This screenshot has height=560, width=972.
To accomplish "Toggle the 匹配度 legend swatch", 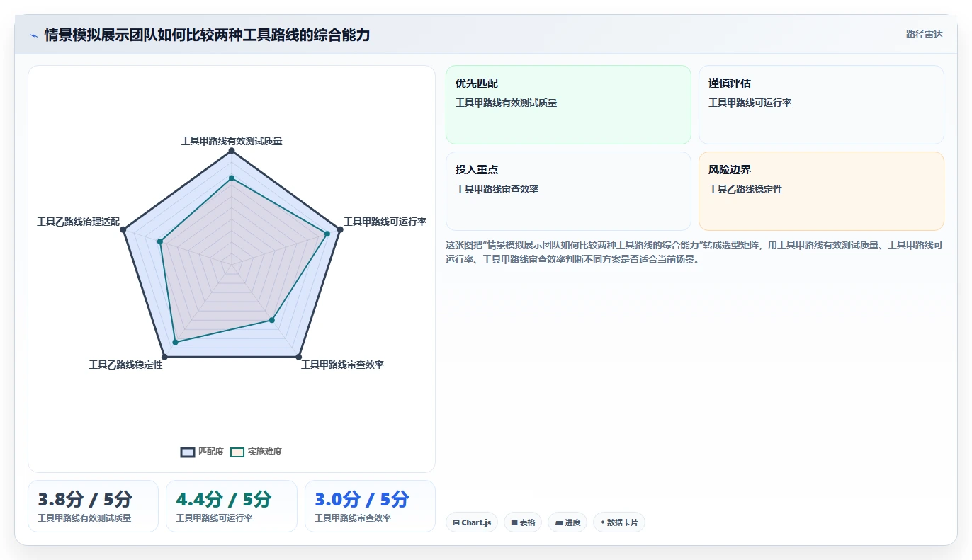I will click(x=188, y=452).
